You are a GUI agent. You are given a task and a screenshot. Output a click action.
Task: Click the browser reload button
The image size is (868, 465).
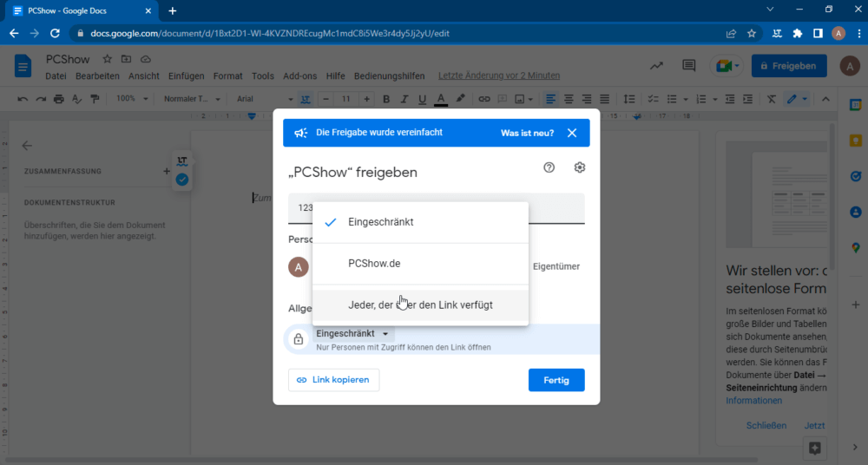54,33
